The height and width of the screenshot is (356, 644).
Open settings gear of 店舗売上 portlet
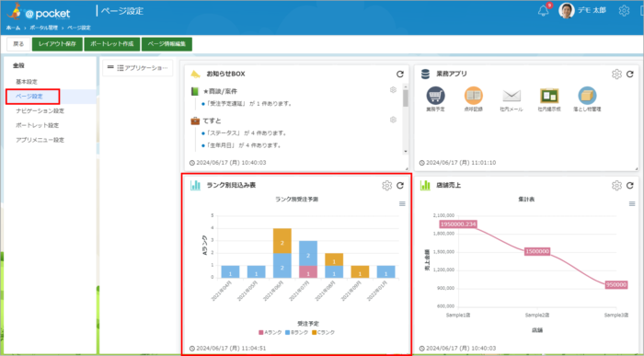click(x=616, y=186)
